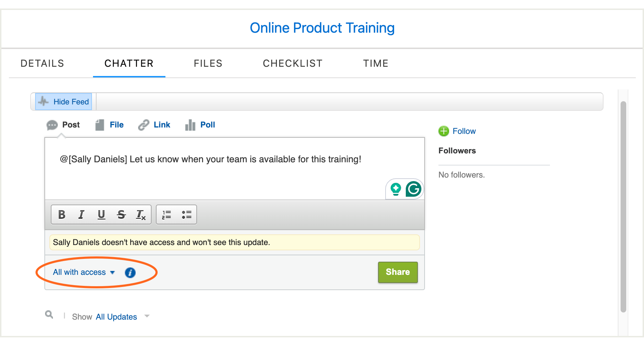The image size is (644, 348).
Task: Toggle italic formatting
Action: (x=81, y=214)
